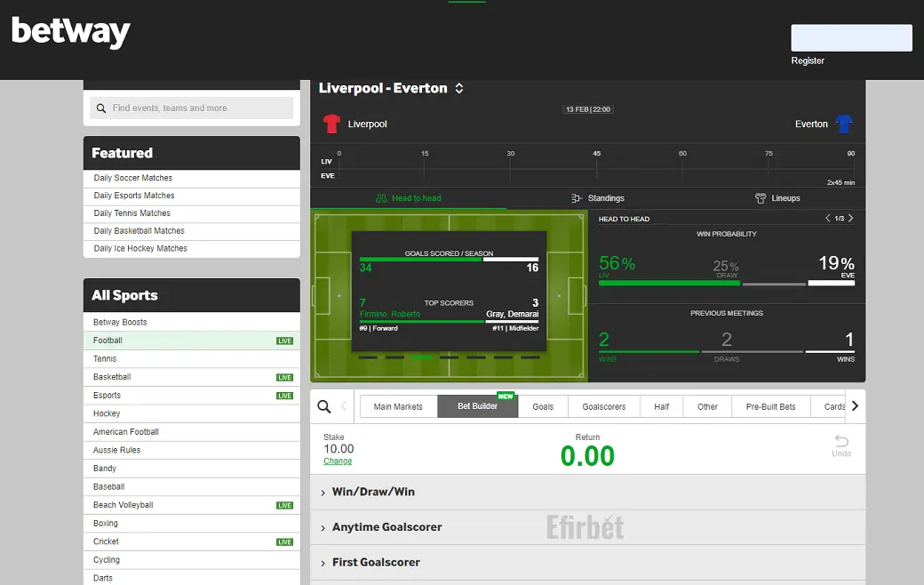Click the first pitch stats slide indicator
Screen dimensions: 924x585
[368, 357]
